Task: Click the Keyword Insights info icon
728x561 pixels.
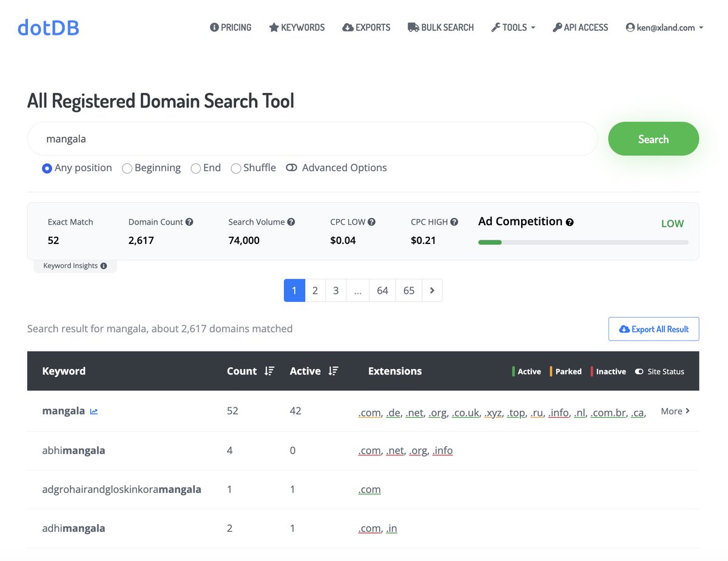Action: [104, 266]
